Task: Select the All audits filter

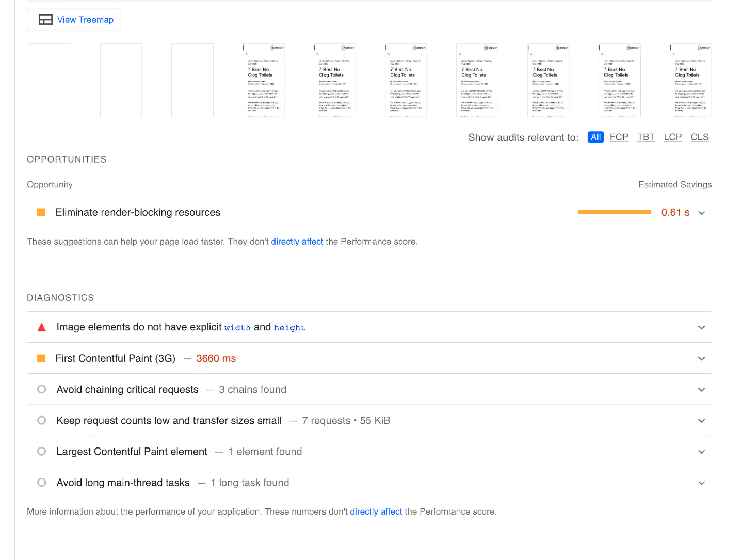Action: tap(595, 137)
